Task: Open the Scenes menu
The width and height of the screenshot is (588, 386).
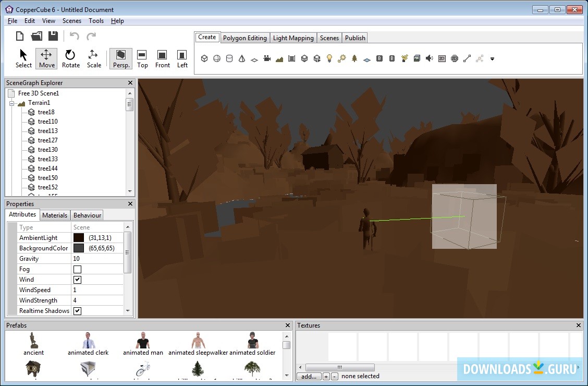Action: (x=71, y=21)
